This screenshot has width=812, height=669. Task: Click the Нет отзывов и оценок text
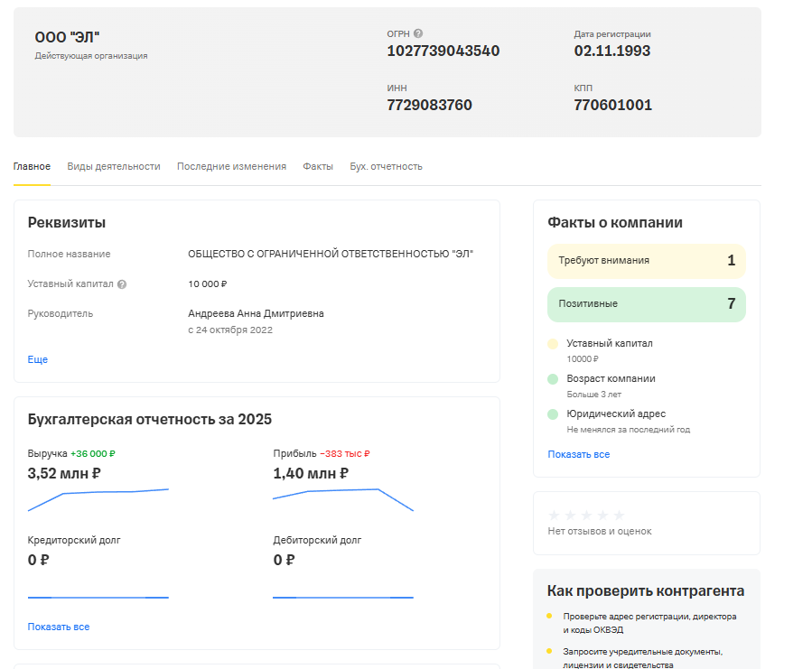tap(600, 531)
